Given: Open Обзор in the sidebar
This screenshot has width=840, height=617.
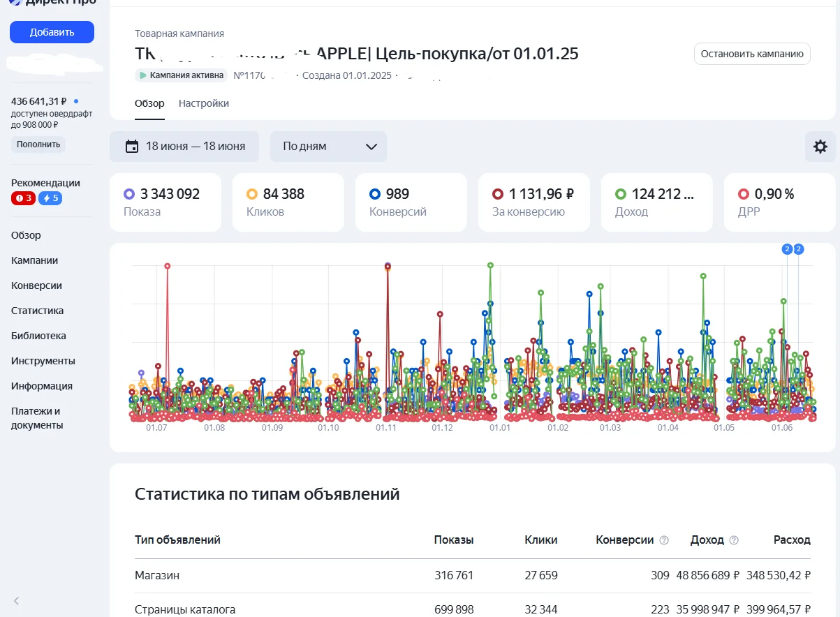Looking at the screenshot, I should (26, 235).
